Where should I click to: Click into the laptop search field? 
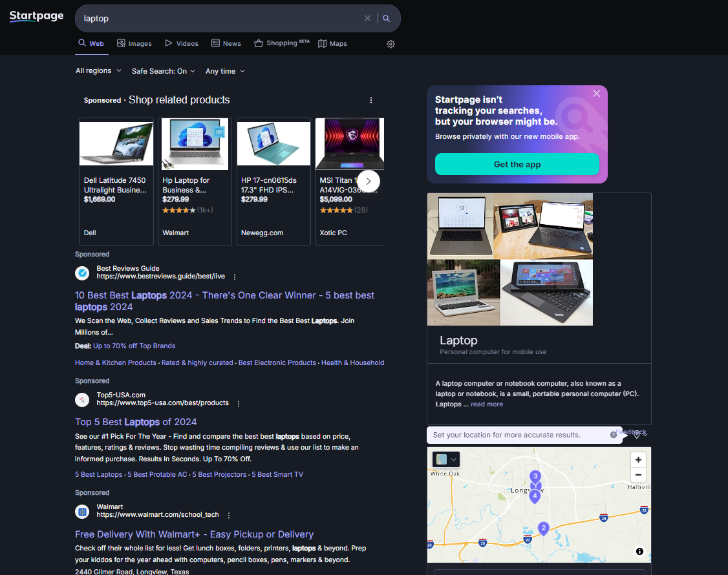(x=220, y=19)
